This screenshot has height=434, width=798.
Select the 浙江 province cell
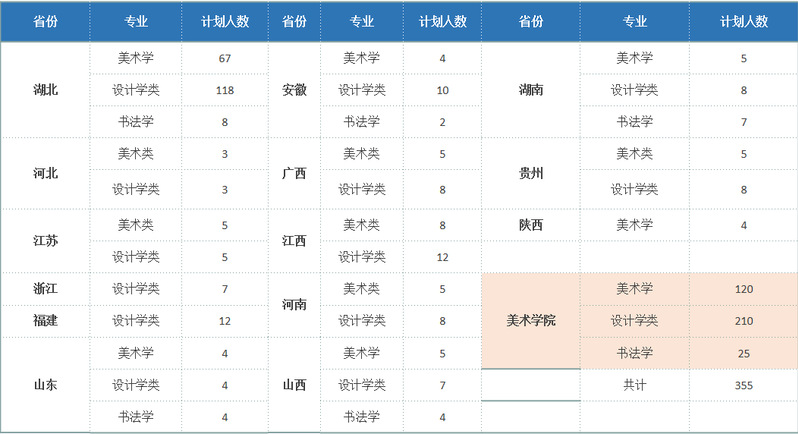45,289
